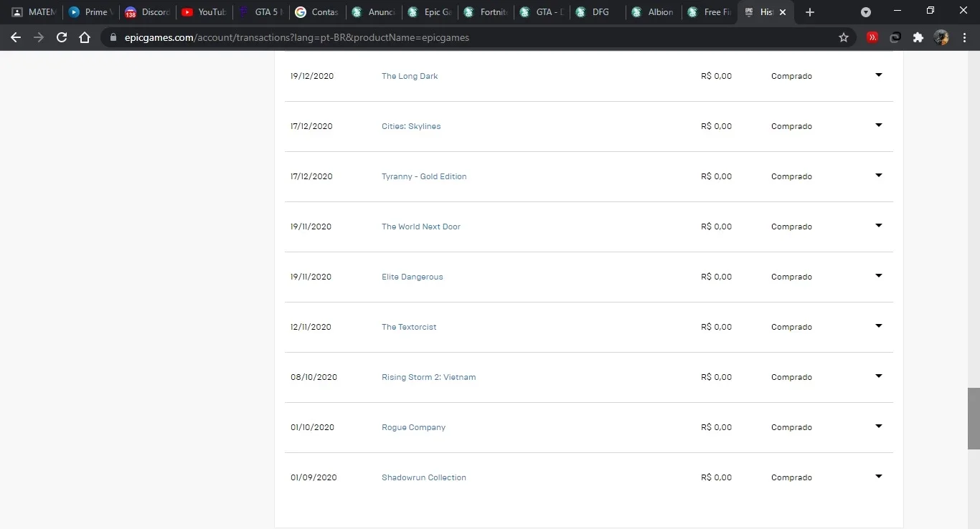Image resolution: width=980 pixels, height=529 pixels.
Task: Click the red extension icon in toolbar
Action: point(872,37)
